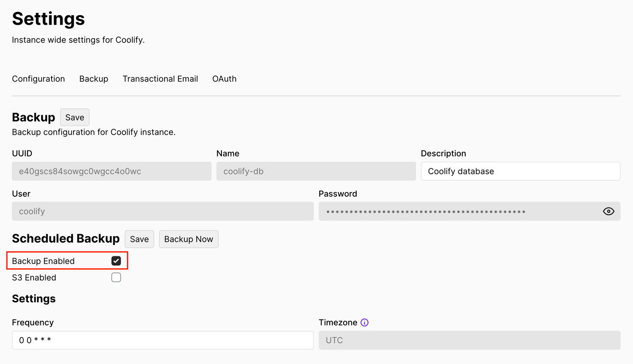The width and height of the screenshot is (633, 364).
Task: Click the User field containing coolify
Action: tap(162, 211)
